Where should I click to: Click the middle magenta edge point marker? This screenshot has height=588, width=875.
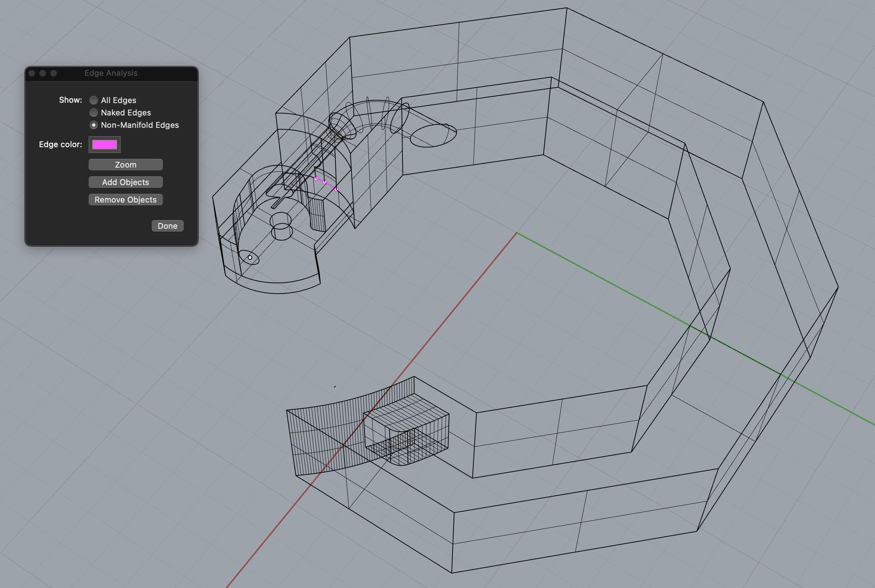tap(325, 182)
